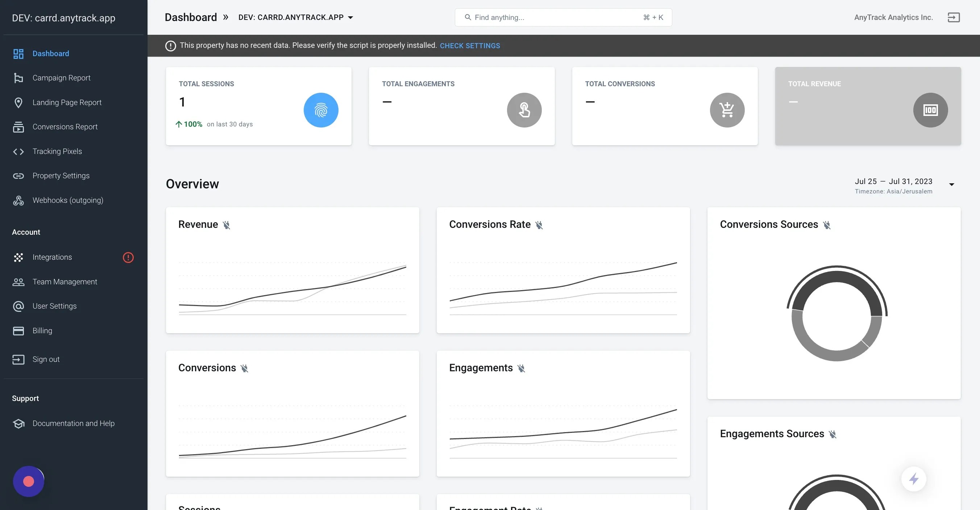Click the Sign out arrow icon
Viewport: 980px width, 510px height.
[18, 359]
